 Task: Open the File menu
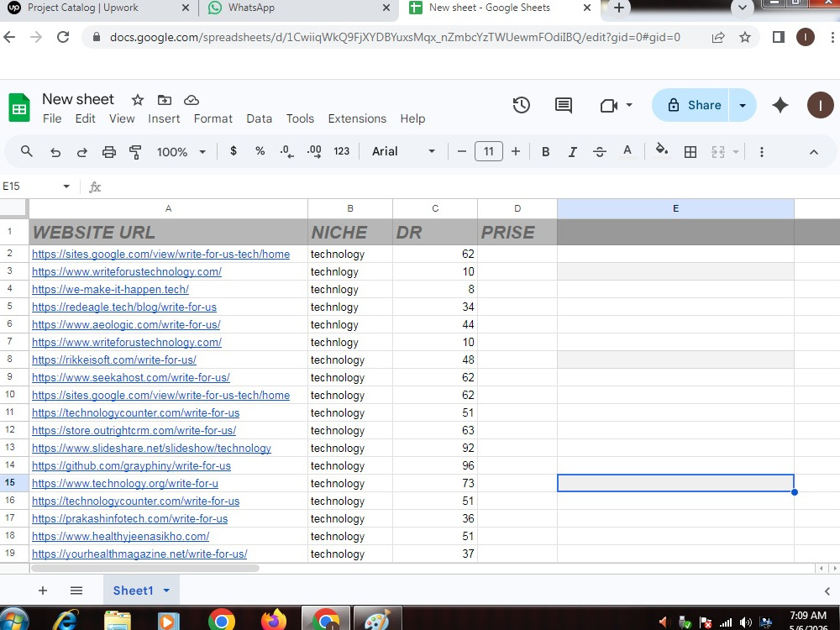tap(52, 118)
